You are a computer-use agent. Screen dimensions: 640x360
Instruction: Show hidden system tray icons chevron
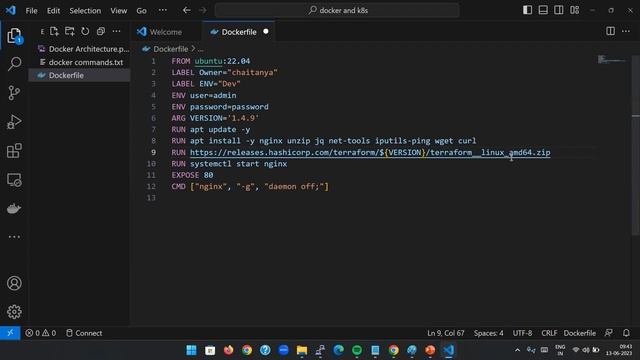tap(517, 350)
